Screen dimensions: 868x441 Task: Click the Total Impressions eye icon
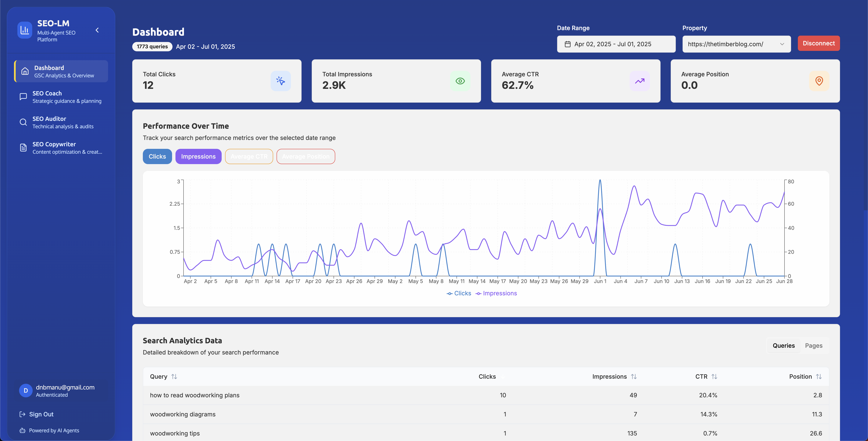[x=460, y=81]
